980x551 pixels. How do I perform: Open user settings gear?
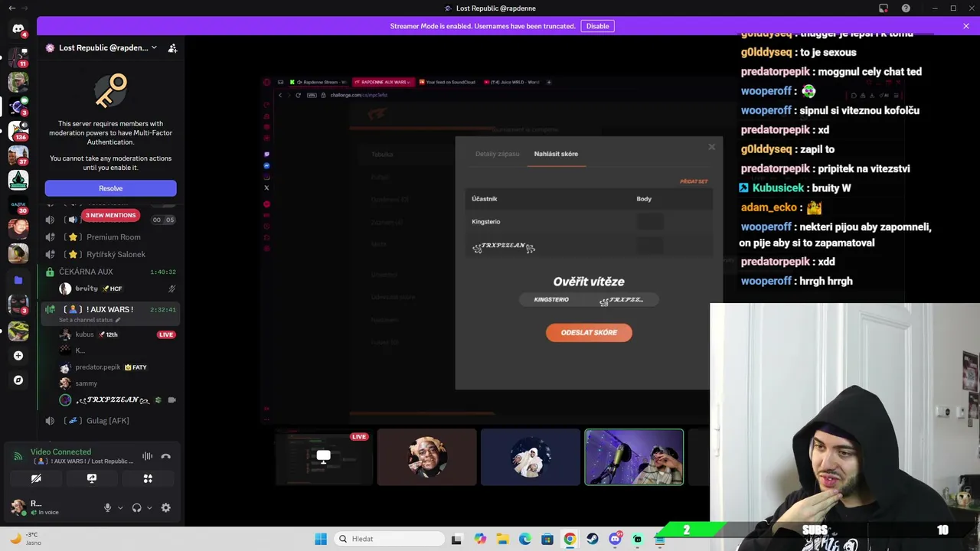tap(166, 507)
